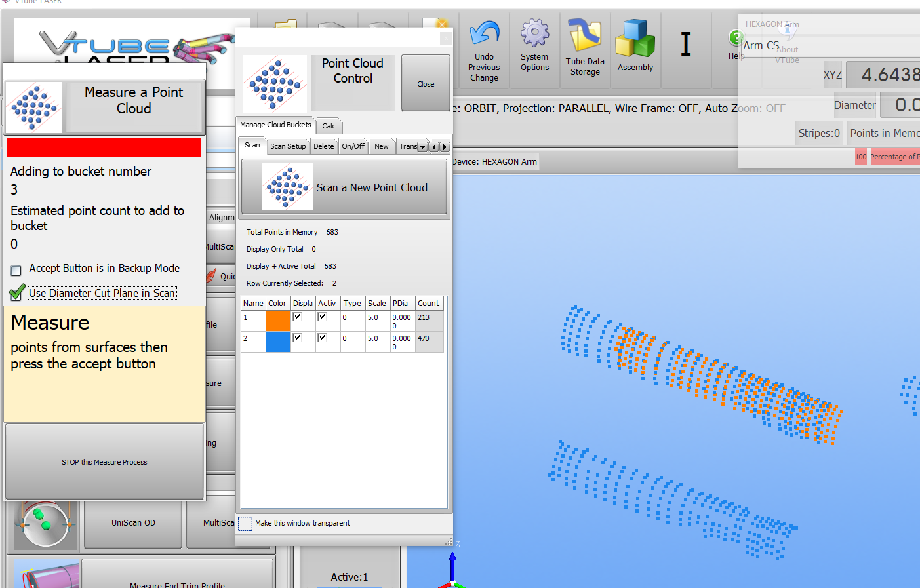Move tab strip right with arrow

tap(445, 147)
